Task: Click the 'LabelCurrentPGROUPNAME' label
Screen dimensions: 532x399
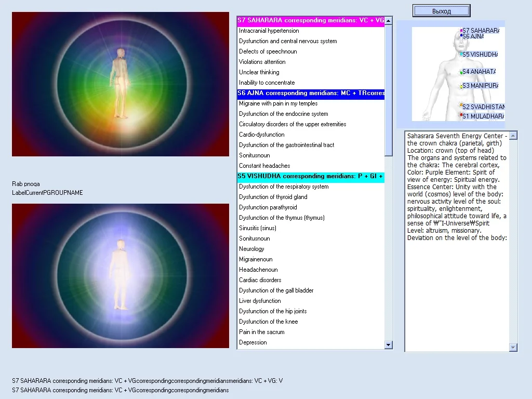Action: tap(47, 193)
